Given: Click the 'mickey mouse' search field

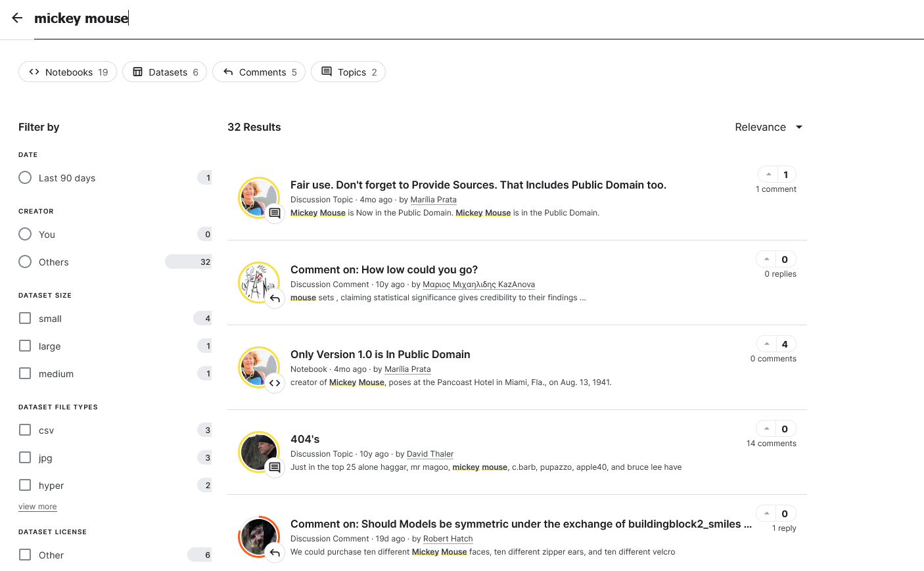Looking at the screenshot, I should (479, 18).
